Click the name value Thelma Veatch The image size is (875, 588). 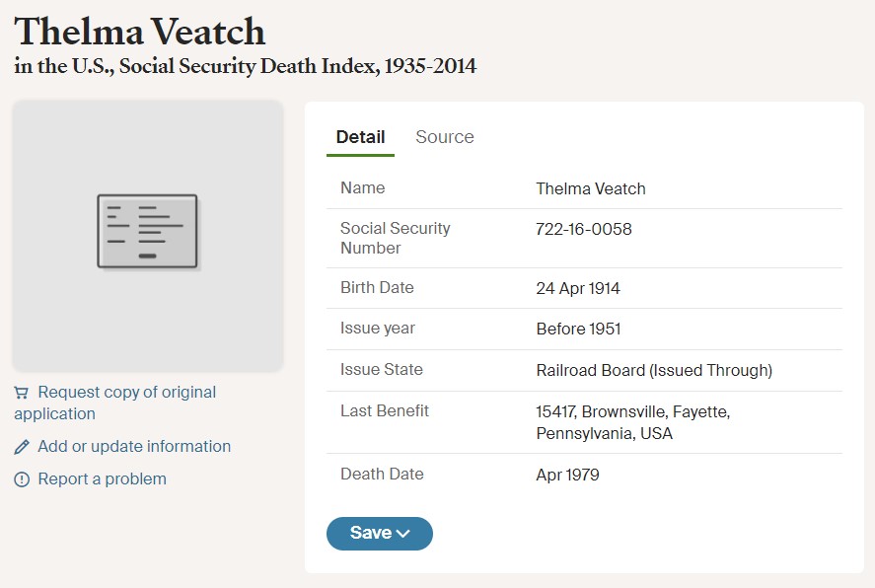[x=591, y=188]
